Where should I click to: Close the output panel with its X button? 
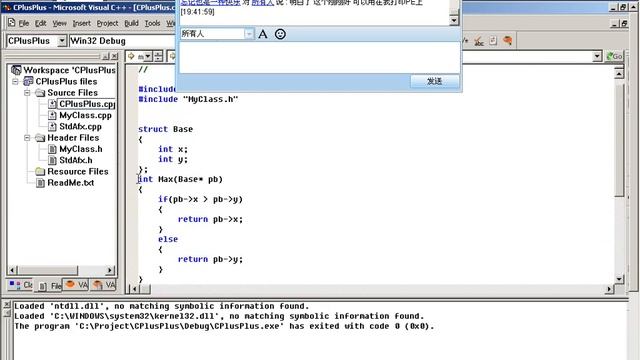(x=7, y=304)
